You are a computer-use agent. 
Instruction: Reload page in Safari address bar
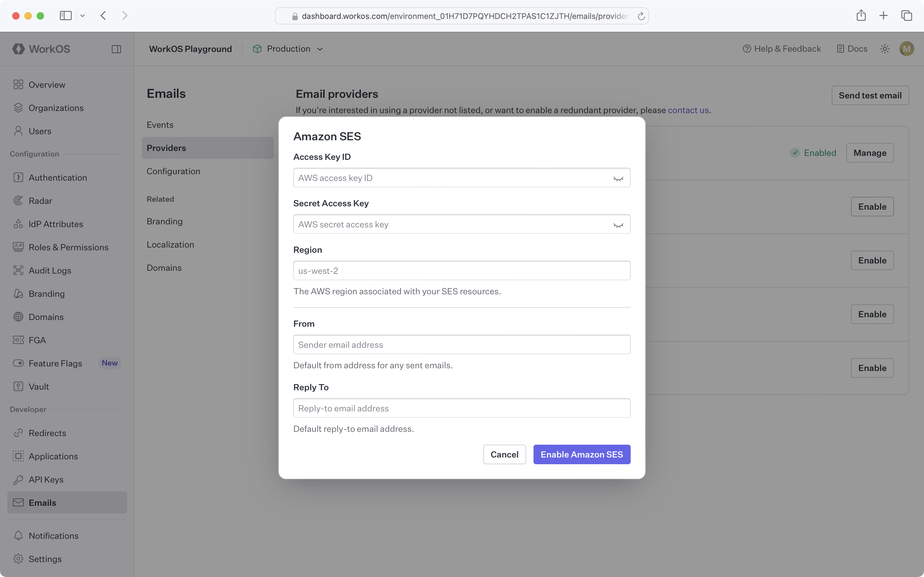[x=641, y=16]
